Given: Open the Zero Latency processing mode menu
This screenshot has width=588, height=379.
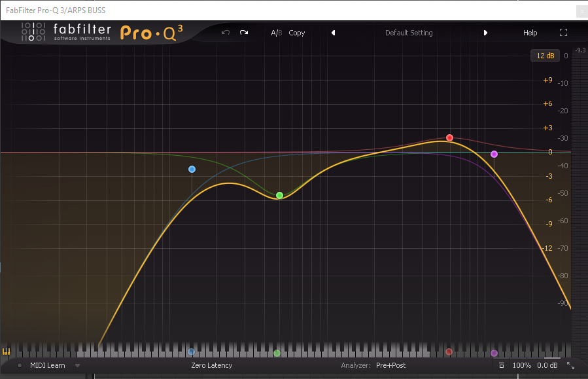Looking at the screenshot, I should pyautogui.click(x=211, y=365).
